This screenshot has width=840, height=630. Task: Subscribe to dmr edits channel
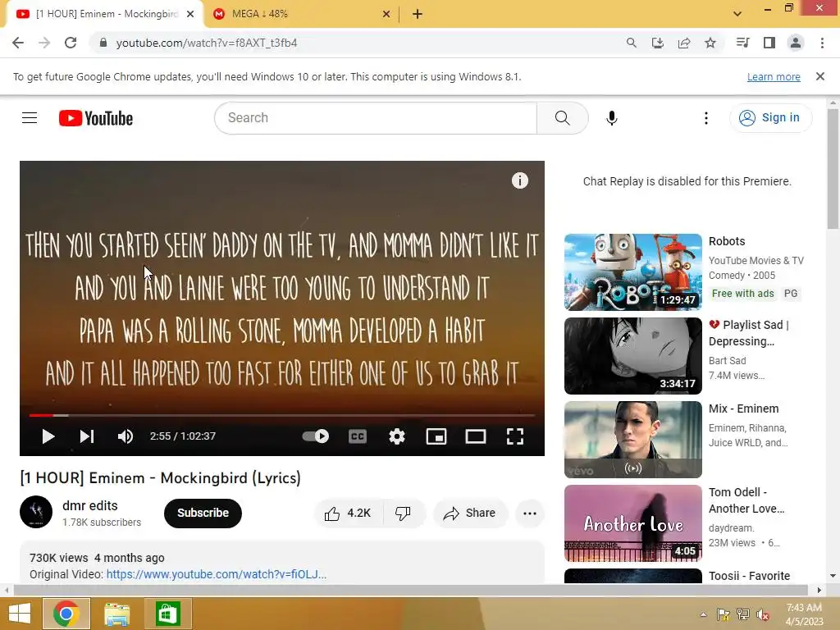(203, 514)
